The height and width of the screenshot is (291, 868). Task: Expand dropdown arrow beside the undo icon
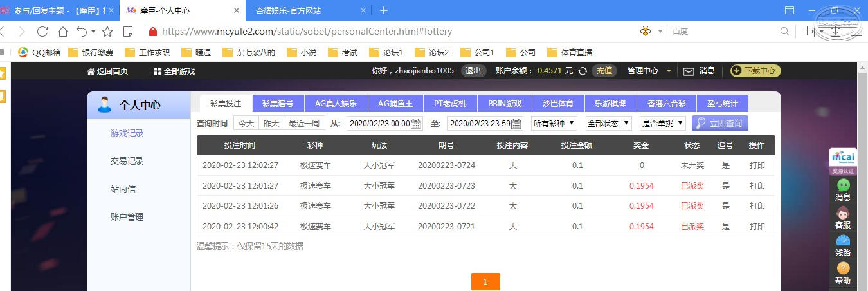tap(93, 31)
